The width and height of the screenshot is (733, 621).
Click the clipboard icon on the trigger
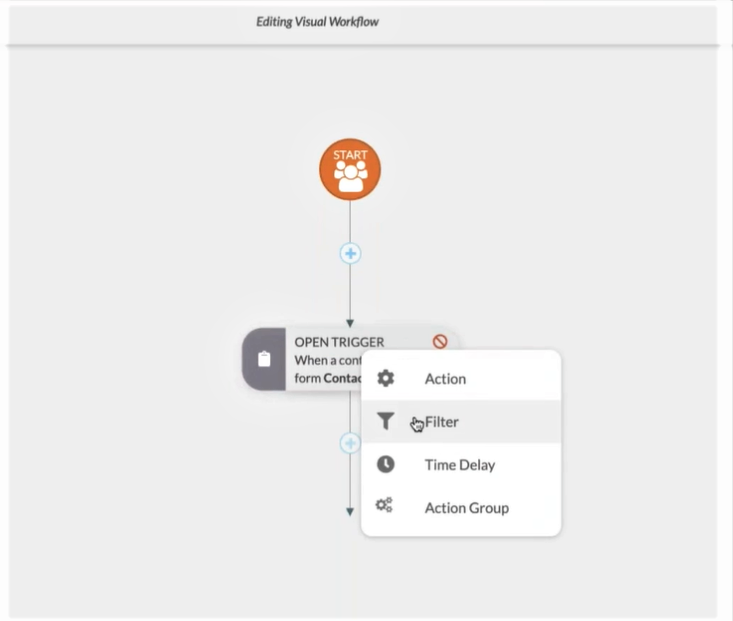pos(264,359)
